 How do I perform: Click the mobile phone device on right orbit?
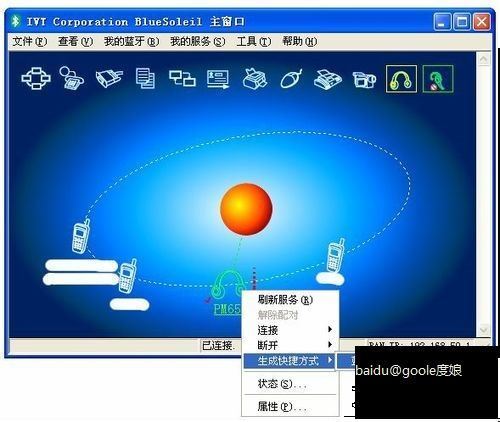tap(336, 255)
